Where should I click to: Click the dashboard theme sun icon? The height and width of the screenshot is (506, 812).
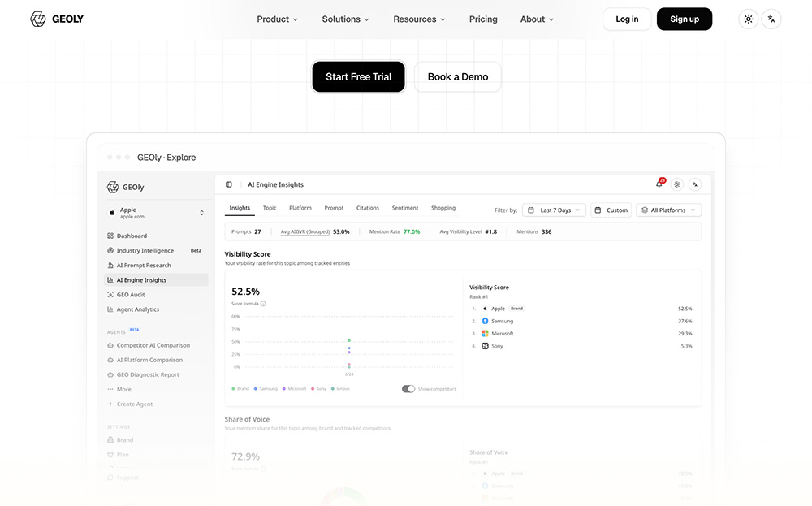(x=677, y=184)
